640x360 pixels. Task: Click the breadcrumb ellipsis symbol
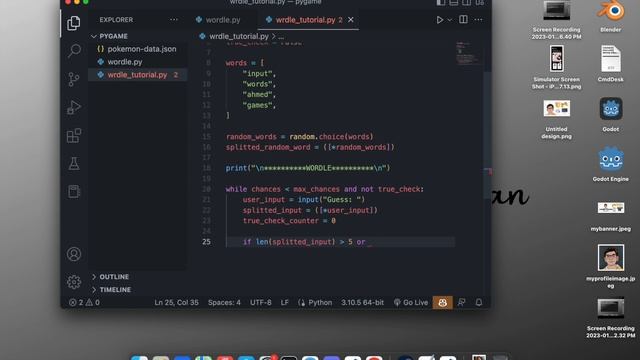tap(281, 36)
